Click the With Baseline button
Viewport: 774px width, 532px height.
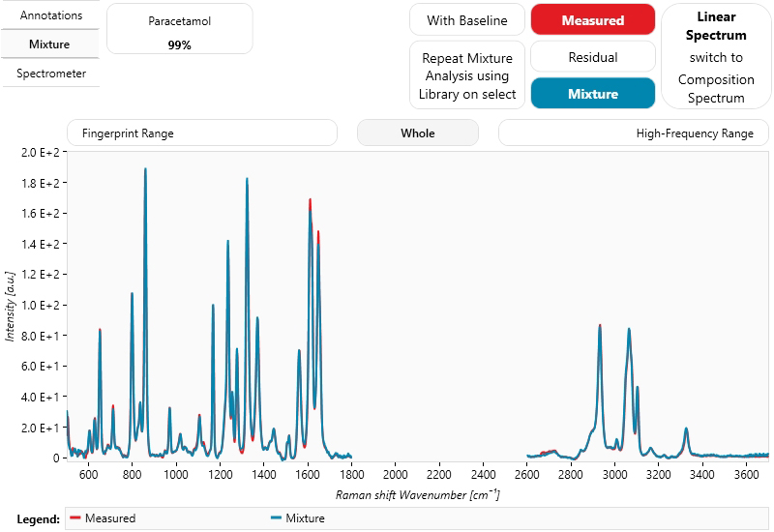coord(466,20)
